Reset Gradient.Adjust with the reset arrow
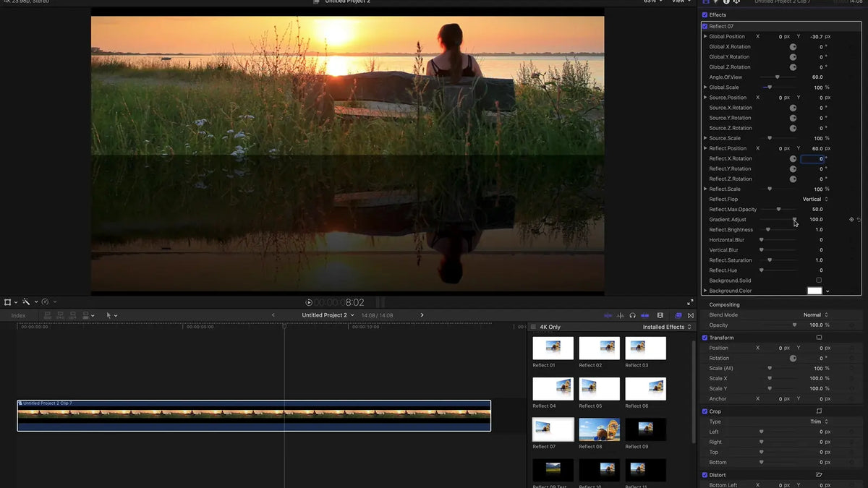 coord(859,219)
